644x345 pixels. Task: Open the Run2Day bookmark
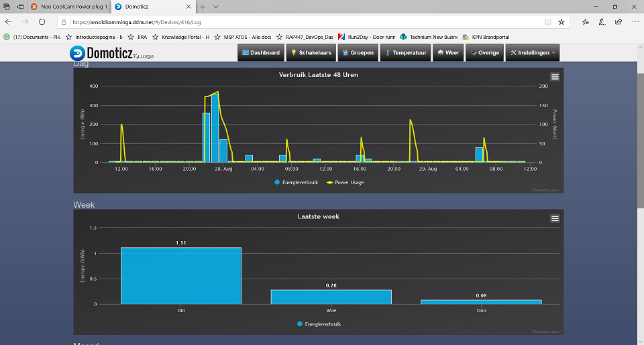point(367,37)
